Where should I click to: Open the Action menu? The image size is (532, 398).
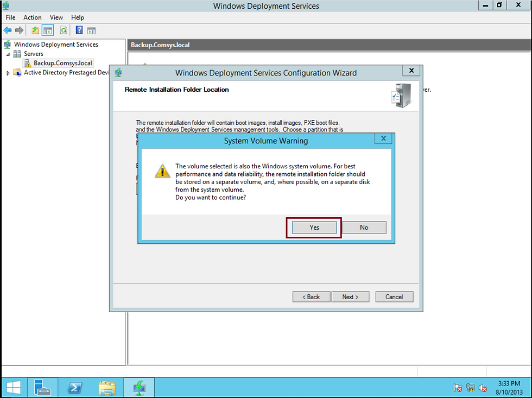[x=32, y=17]
